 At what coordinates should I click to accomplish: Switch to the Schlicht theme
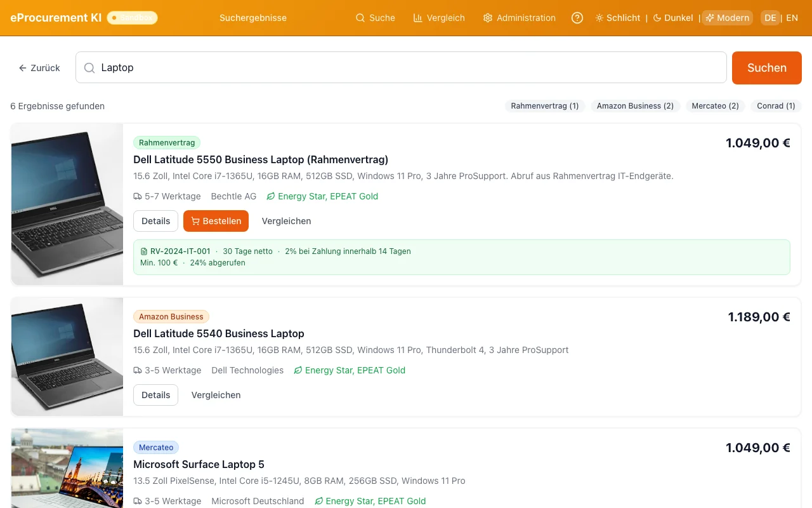(618, 18)
